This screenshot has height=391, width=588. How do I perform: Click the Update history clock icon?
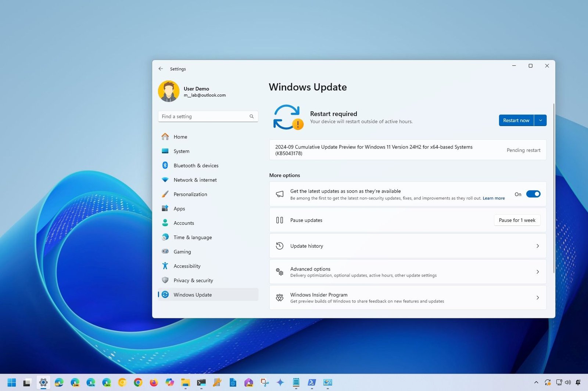pyautogui.click(x=280, y=246)
